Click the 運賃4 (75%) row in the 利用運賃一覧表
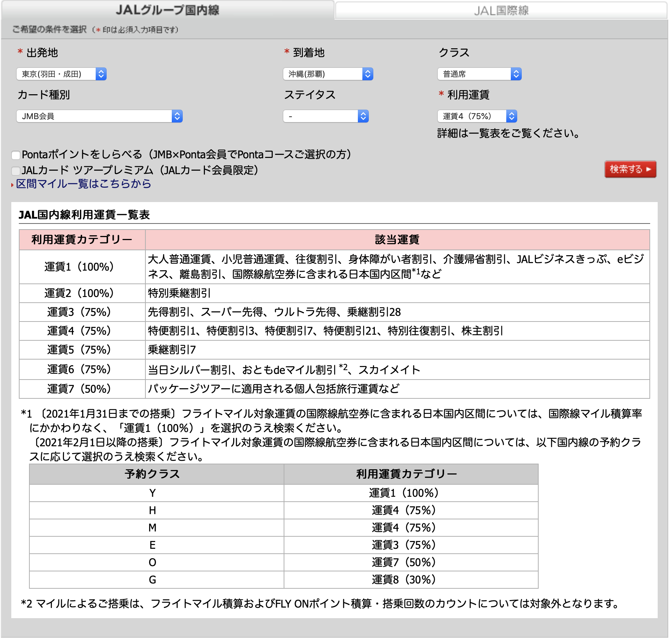 pos(334,331)
